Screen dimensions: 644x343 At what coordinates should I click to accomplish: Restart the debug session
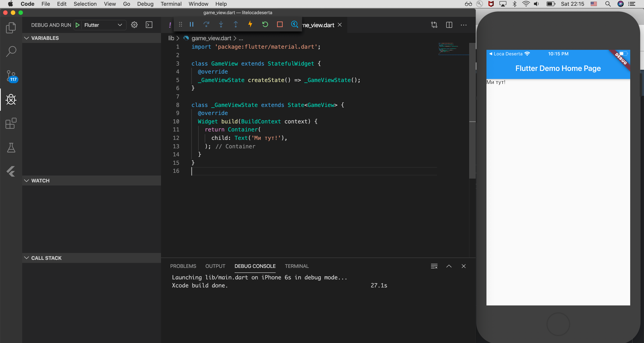(x=265, y=24)
